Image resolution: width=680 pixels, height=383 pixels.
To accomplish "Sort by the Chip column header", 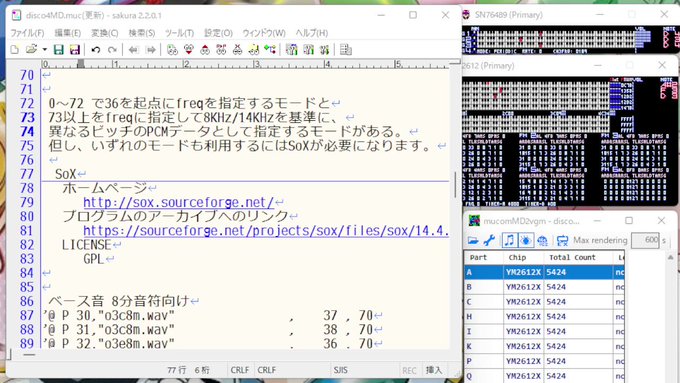I will (523, 258).
